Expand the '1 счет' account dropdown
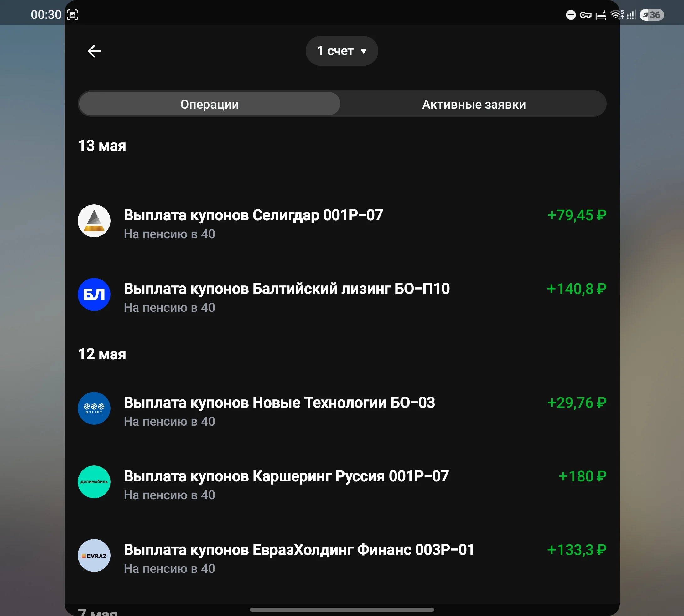The image size is (684, 616). click(342, 51)
